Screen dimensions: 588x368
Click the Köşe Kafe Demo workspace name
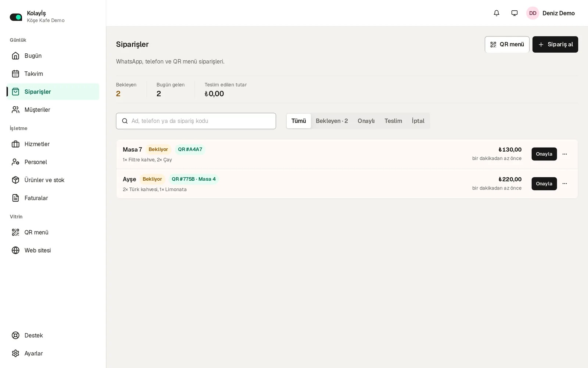(46, 21)
